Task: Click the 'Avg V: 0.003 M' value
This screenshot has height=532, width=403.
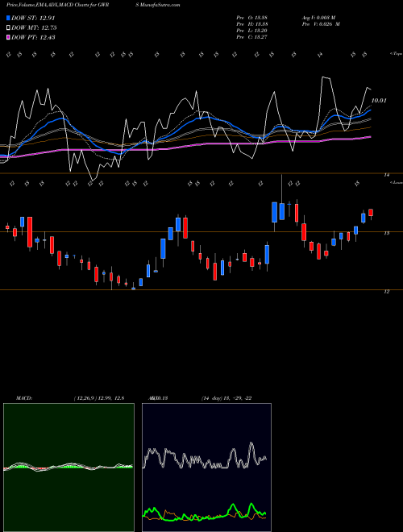Action: (x=318, y=18)
